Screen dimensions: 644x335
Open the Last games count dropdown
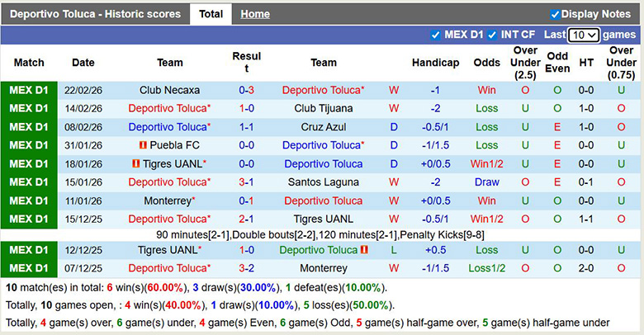tap(584, 35)
